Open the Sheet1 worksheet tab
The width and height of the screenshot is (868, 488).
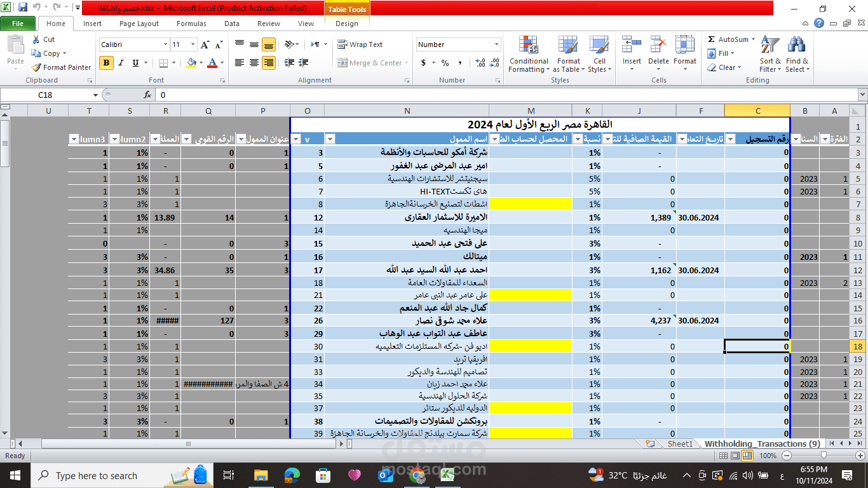(679, 444)
